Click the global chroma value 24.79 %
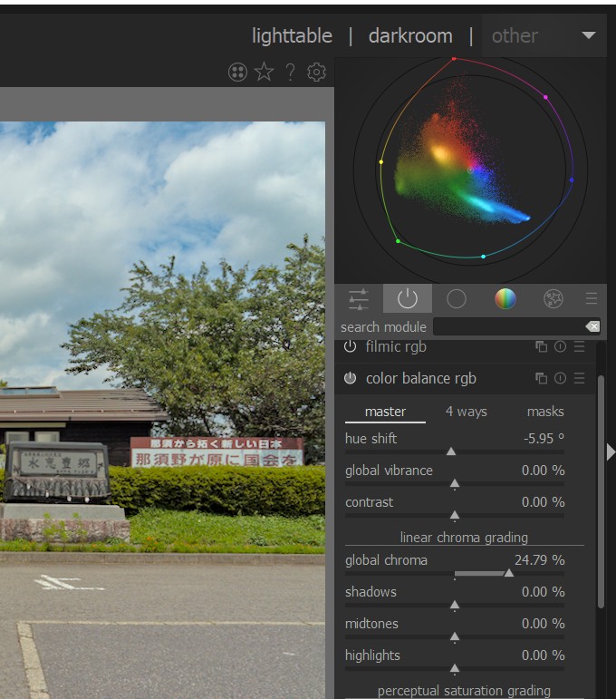The height and width of the screenshot is (699, 616). click(539, 560)
